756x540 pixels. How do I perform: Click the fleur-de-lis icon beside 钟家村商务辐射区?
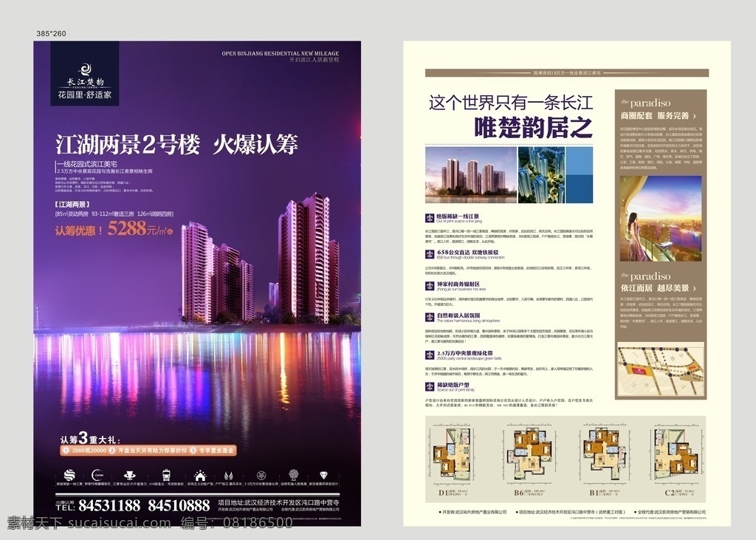coord(430,286)
